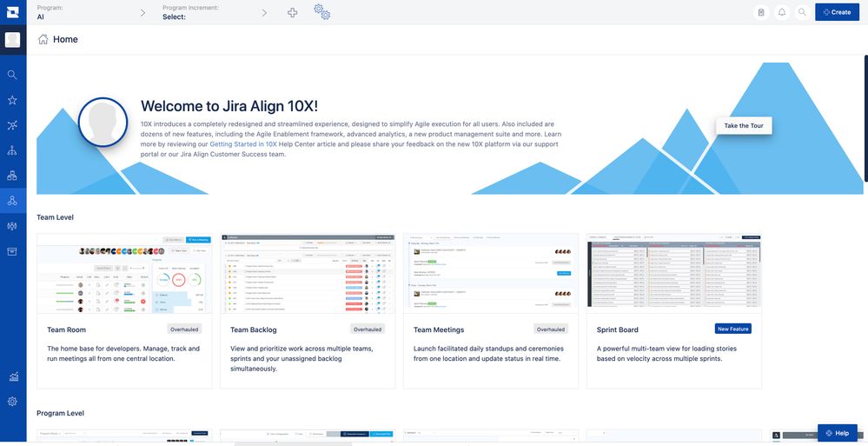Click the Team Backlog preview thumbnail
Viewport: 868px width, 446px height.
308,274
